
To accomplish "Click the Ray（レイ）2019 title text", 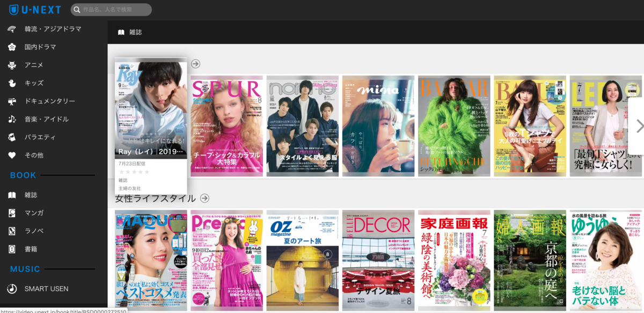I will pyautogui.click(x=151, y=152).
